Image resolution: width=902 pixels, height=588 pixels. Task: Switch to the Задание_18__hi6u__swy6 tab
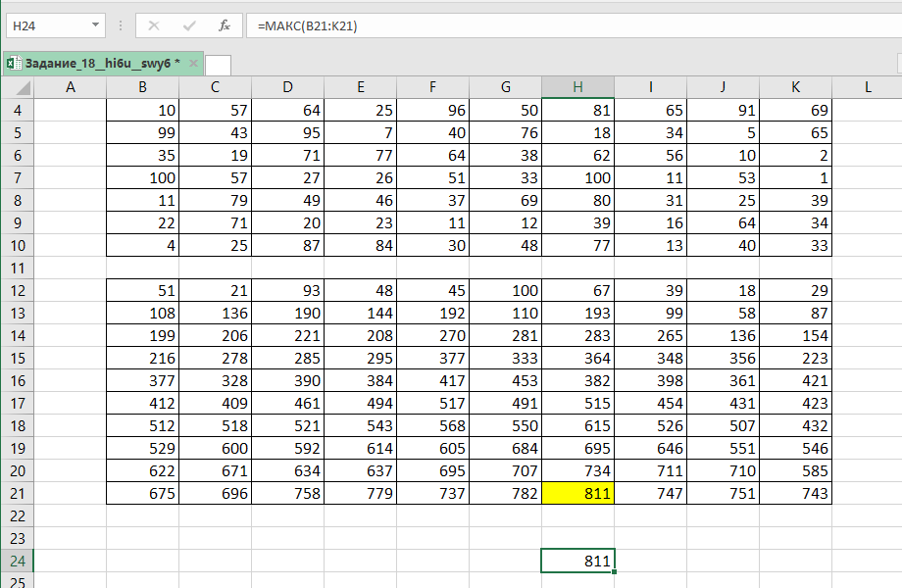pyautogui.click(x=96, y=64)
